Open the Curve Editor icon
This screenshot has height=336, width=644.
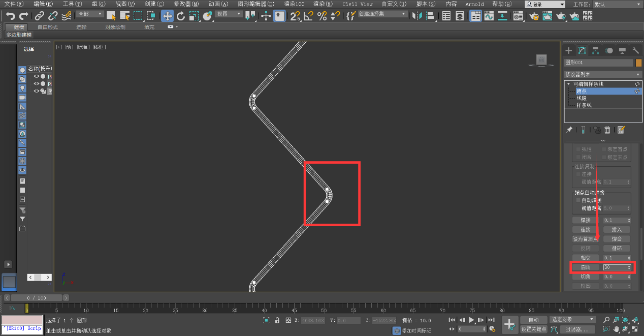pyautogui.click(x=489, y=16)
